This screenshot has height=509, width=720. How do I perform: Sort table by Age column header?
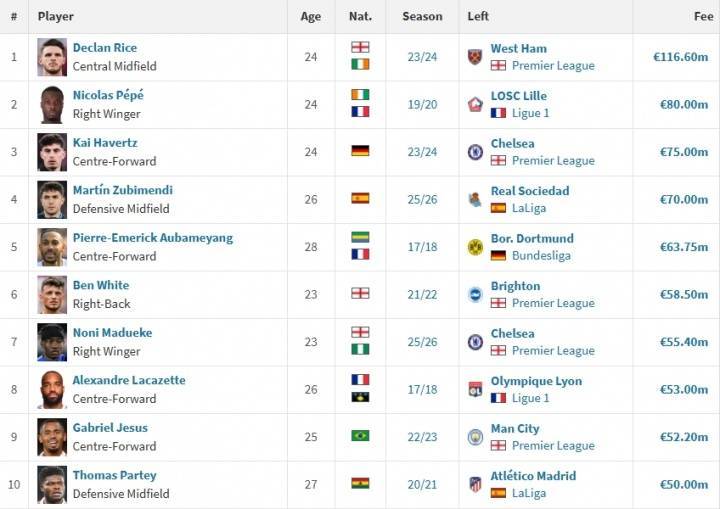(x=311, y=17)
